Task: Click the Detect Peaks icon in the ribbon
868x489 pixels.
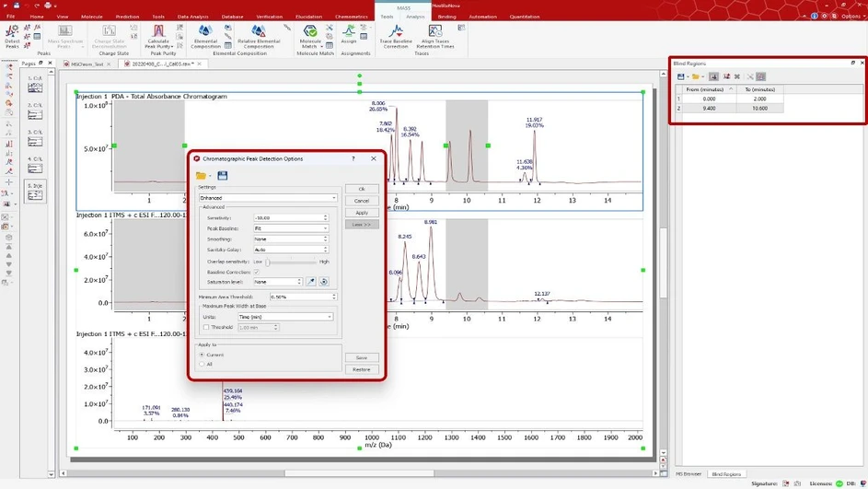Action: point(12,32)
